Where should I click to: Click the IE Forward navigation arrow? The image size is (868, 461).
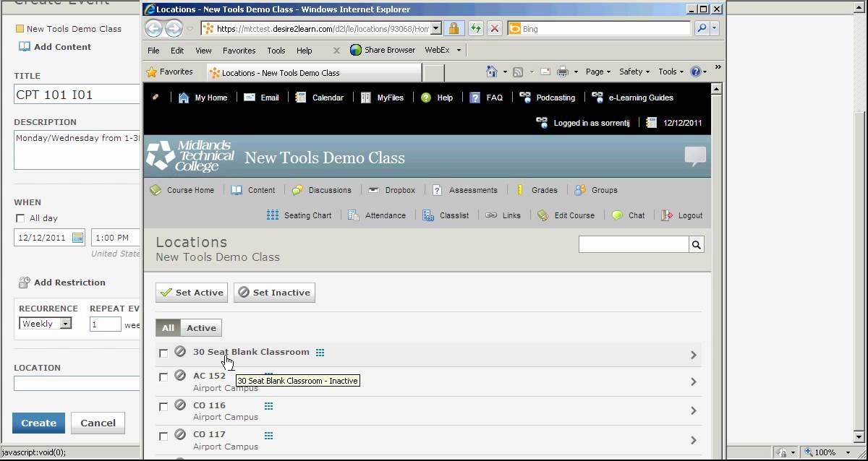[x=174, y=28]
